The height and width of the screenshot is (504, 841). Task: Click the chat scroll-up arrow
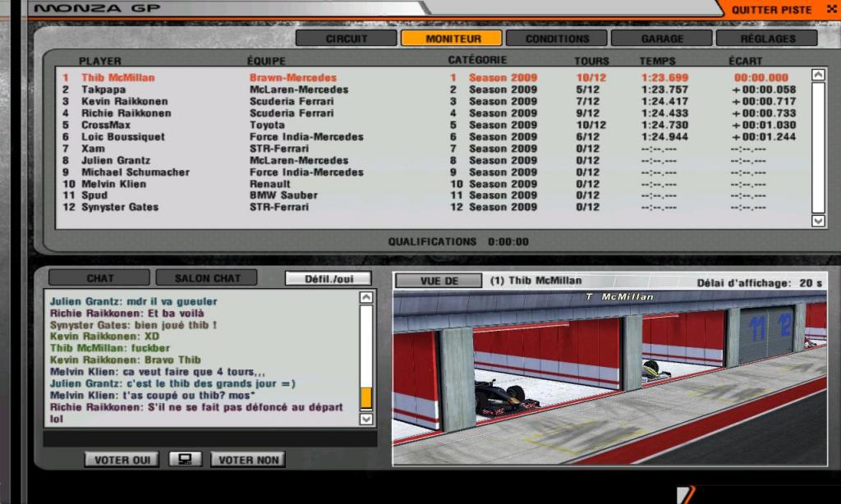click(365, 297)
